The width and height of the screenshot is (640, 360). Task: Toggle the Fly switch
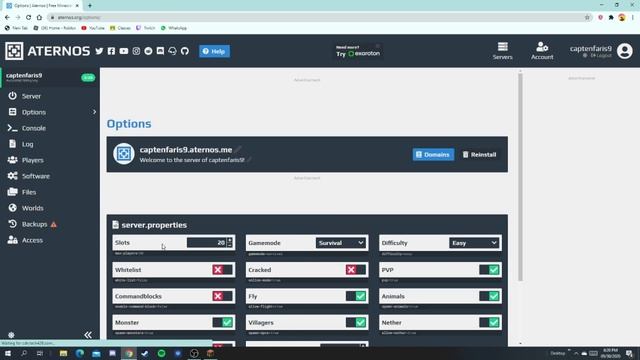[356, 296]
